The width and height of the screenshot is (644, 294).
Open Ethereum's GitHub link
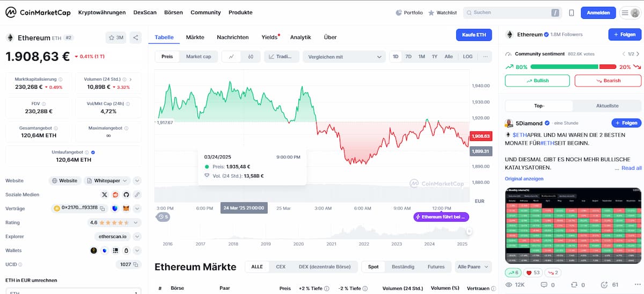pyautogui.click(x=126, y=195)
